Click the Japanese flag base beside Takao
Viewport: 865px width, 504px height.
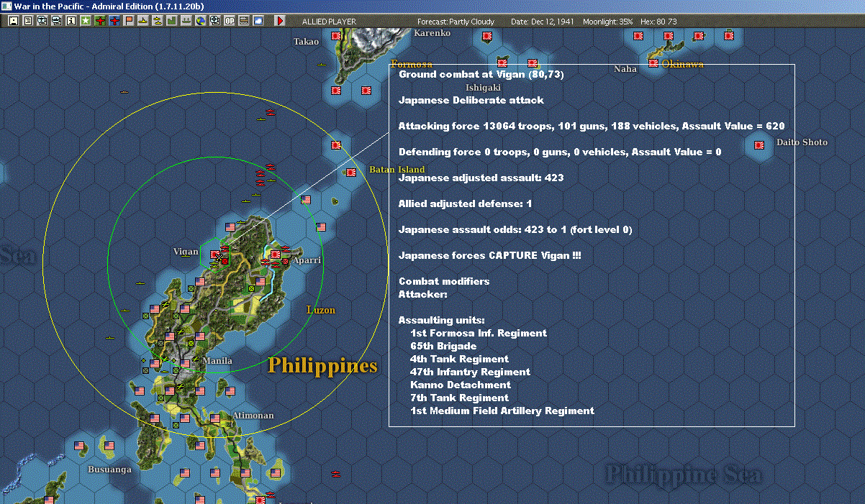[335, 35]
